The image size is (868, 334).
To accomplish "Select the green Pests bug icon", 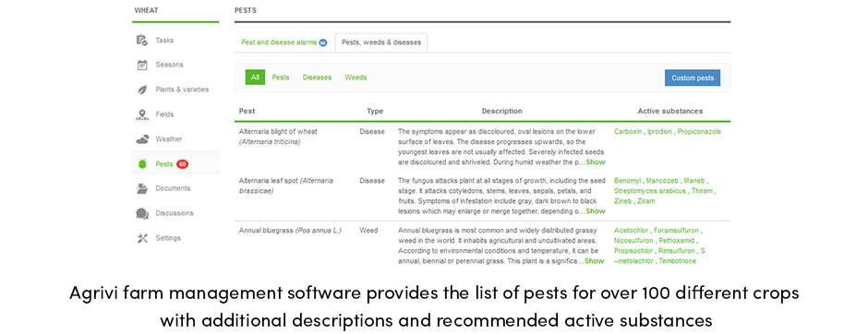I will (142, 163).
